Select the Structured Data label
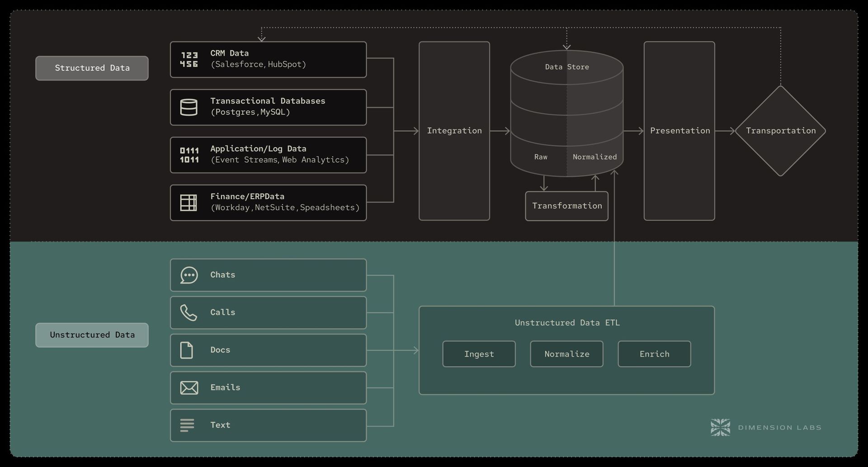Image resolution: width=868 pixels, height=467 pixels. [x=92, y=68]
